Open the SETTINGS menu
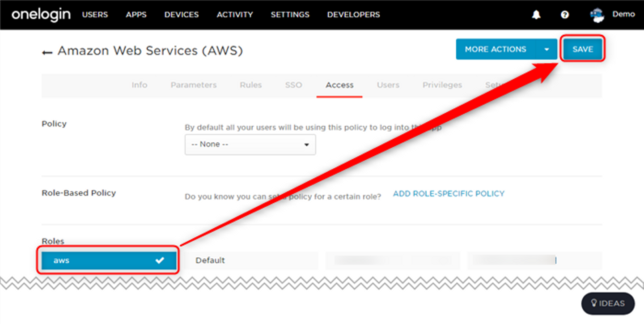The width and height of the screenshot is (644, 324). coord(290,15)
